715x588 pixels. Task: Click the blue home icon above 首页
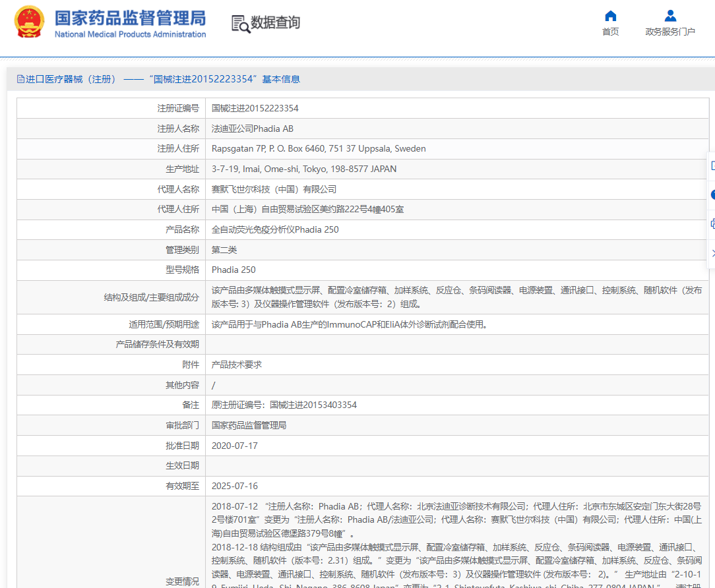coord(611,16)
